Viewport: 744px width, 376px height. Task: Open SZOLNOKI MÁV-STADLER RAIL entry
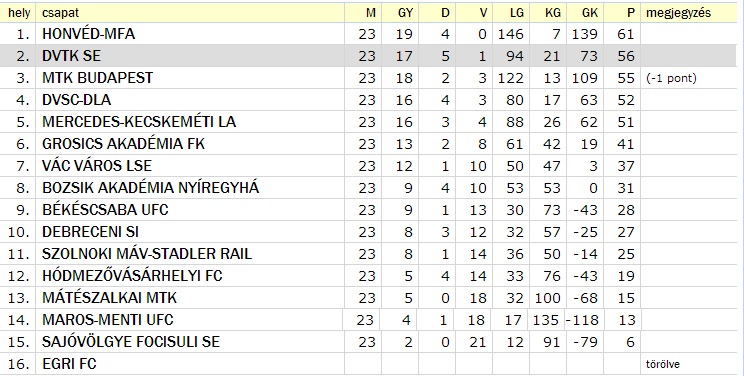point(147,254)
